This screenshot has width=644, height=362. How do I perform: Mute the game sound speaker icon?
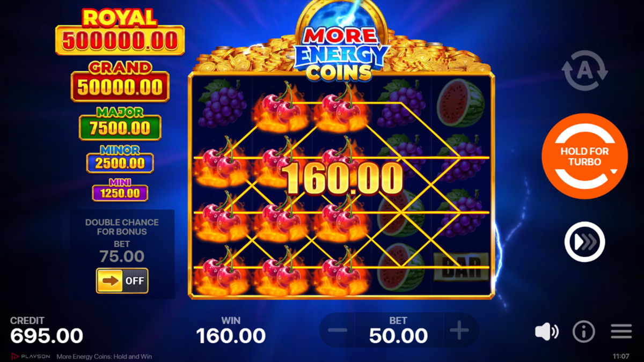(547, 332)
